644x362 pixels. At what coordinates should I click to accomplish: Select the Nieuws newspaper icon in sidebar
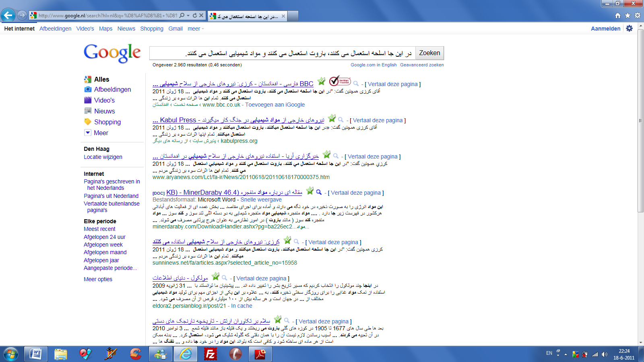click(x=88, y=111)
